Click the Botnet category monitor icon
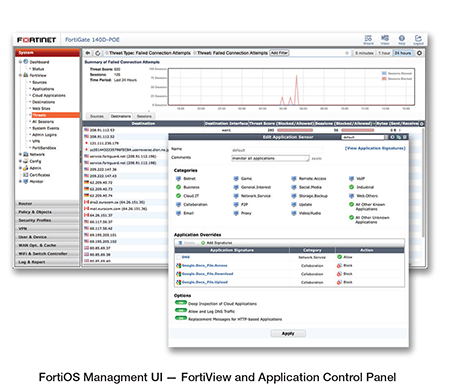This screenshot has height=390, width=450. point(178,179)
